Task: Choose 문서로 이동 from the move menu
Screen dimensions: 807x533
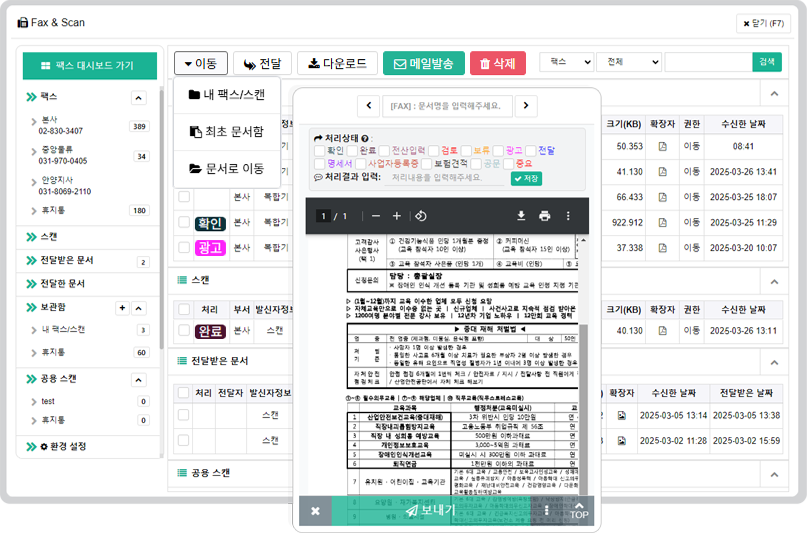Action: coord(227,169)
